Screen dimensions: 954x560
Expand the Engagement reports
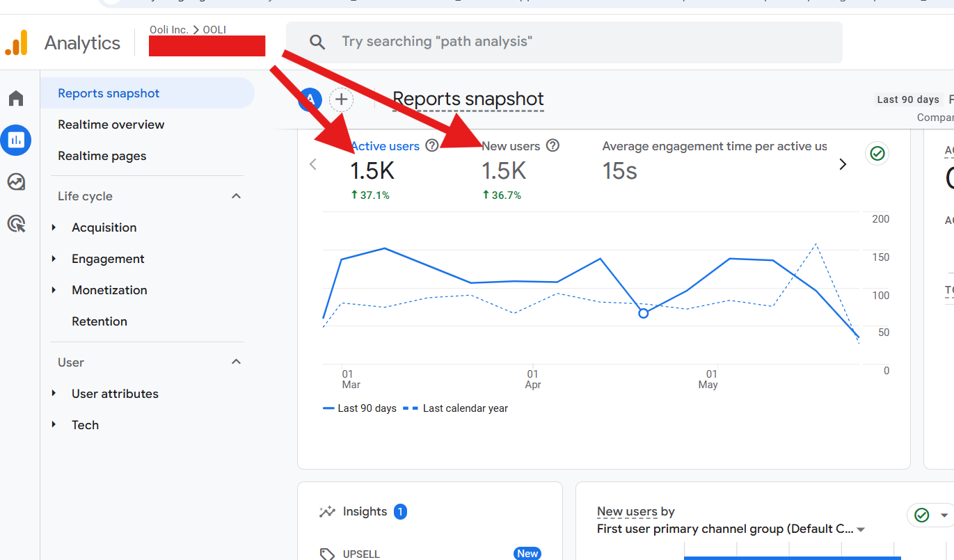tap(54, 259)
